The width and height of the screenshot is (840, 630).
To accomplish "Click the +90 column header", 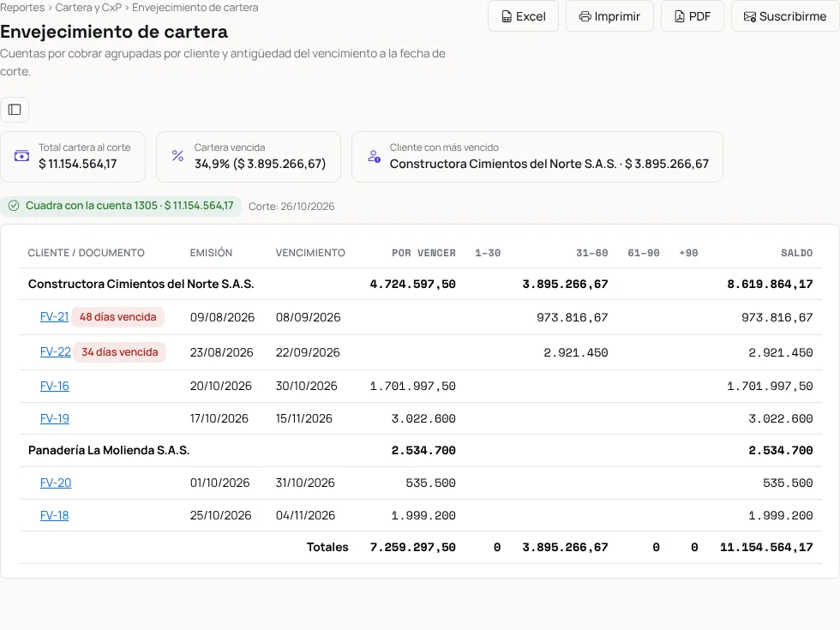I will pos(688,253).
